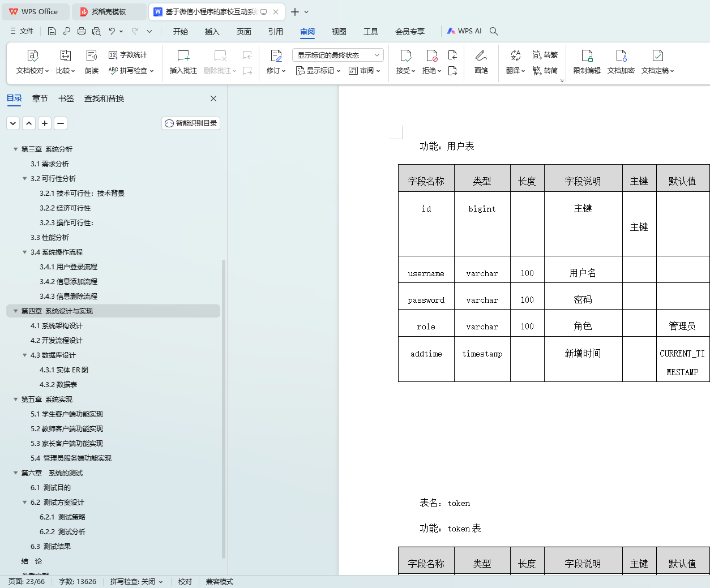Click the 拒绝 reject change icon
The height and width of the screenshot is (588, 710).
pos(431,55)
